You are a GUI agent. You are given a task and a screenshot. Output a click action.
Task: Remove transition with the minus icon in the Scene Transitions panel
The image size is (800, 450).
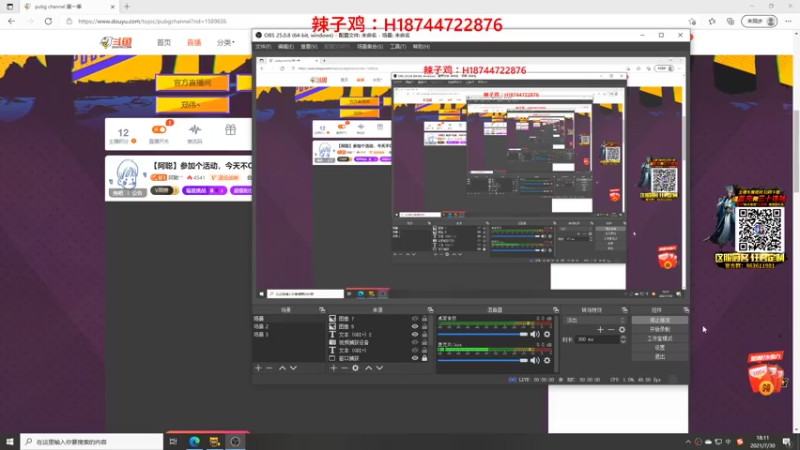coord(611,330)
